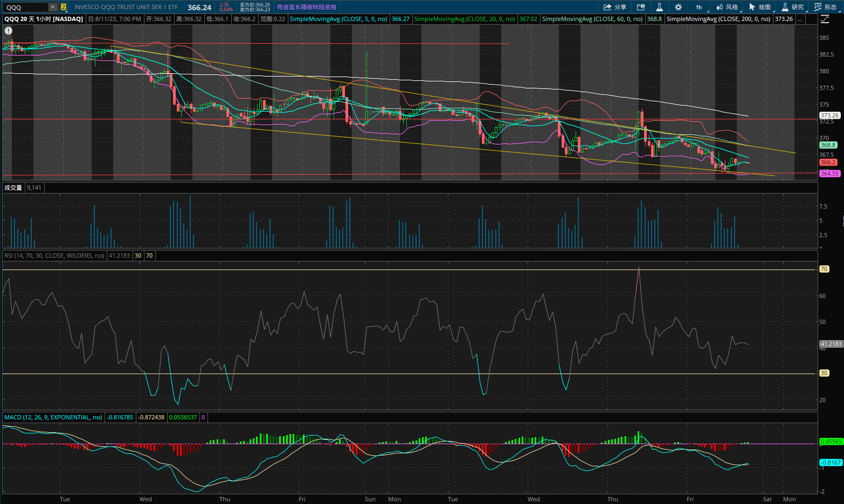The height and width of the screenshot is (504, 844).
Task: Click the 分享 share button
Action: click(615, 7)
